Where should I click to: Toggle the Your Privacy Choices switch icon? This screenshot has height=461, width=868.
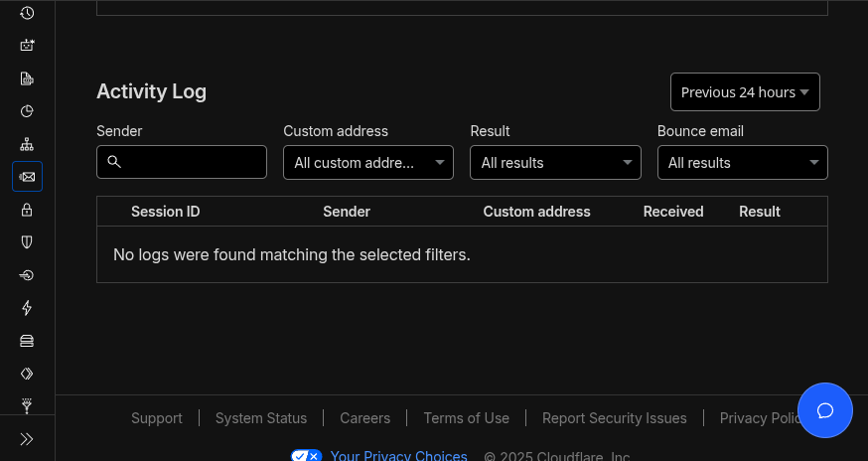(x=306, y=456)
